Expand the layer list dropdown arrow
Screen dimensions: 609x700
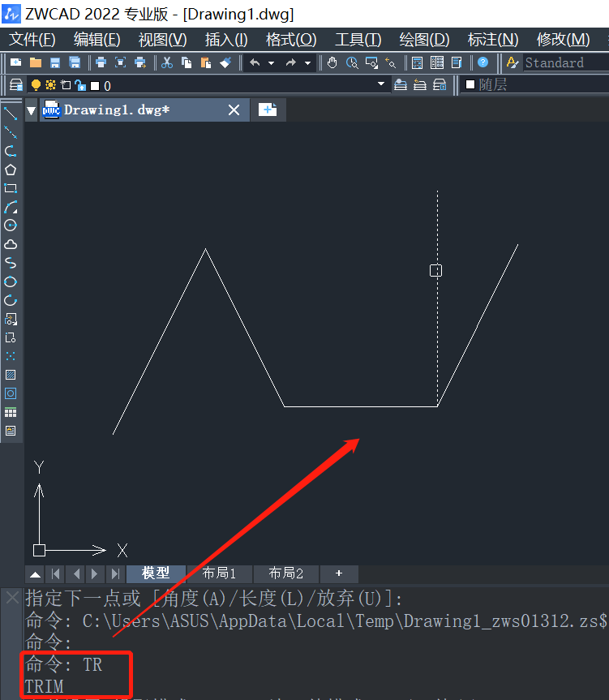point(381,84)
